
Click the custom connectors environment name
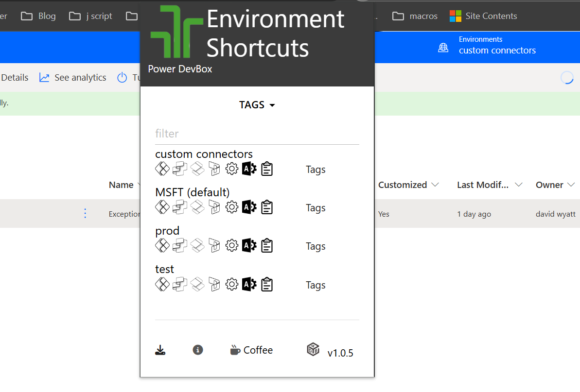click(x=204, y=153)
